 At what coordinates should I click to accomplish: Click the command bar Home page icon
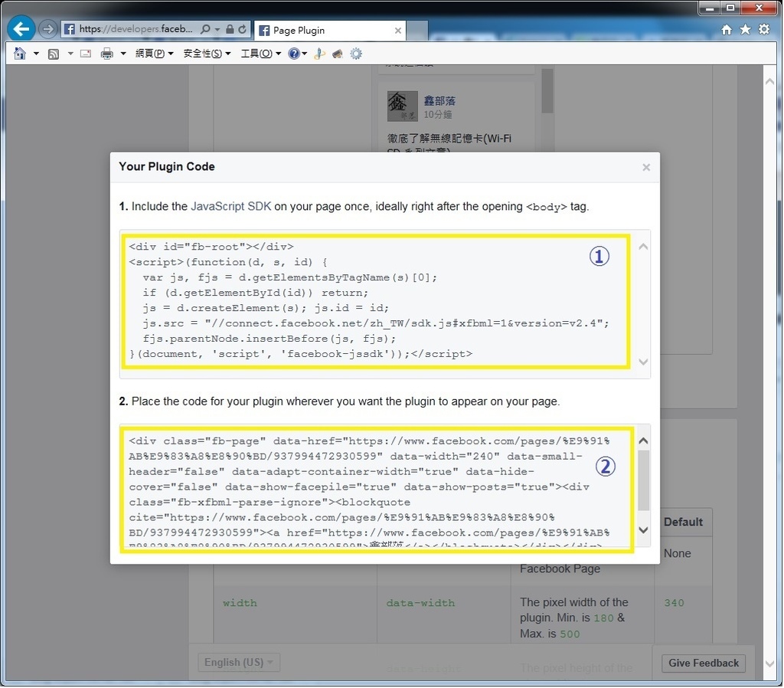tap(19, 54)
